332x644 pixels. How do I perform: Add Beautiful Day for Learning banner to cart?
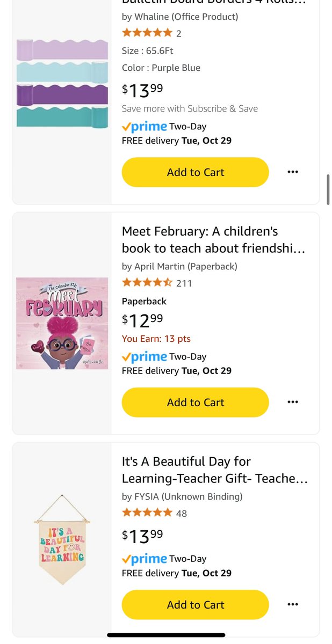[x=195, y=604]
